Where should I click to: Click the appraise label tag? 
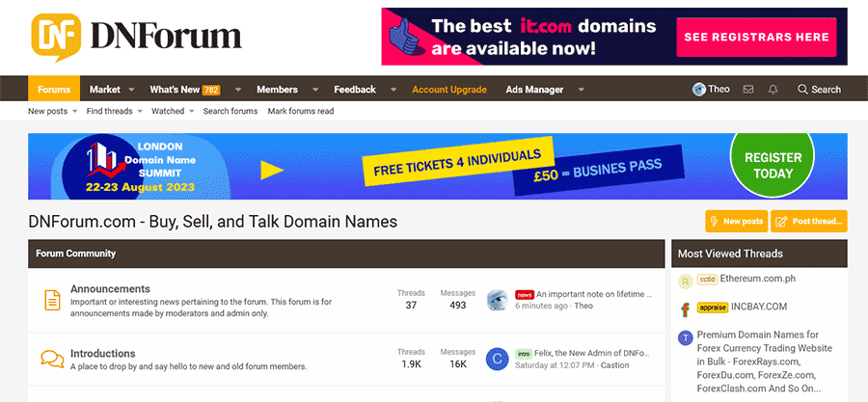pos(713,307)
